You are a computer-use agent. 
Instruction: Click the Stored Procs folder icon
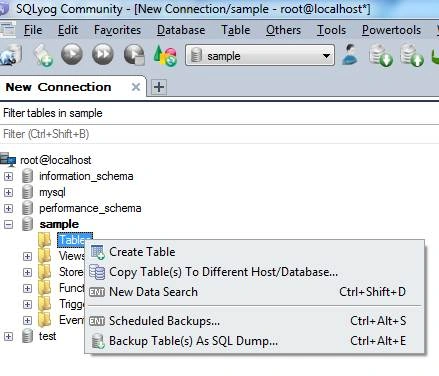pos(45,272)
